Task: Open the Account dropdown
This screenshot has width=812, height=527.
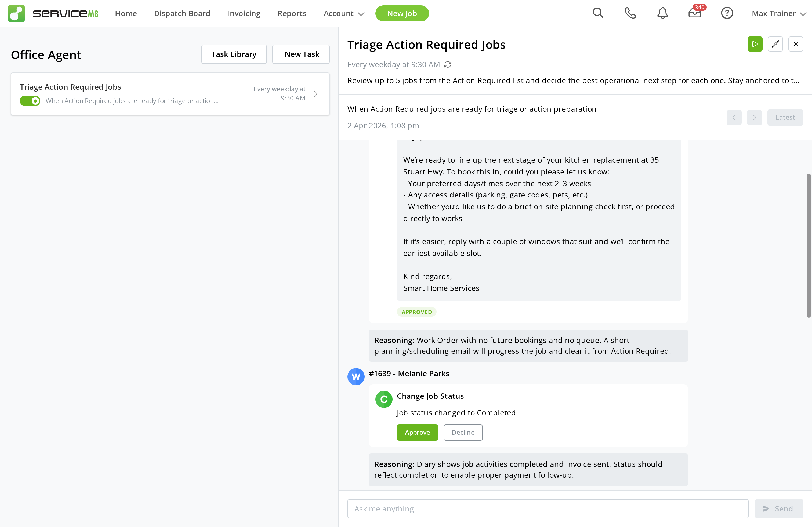Action: (x=343, y=14)
